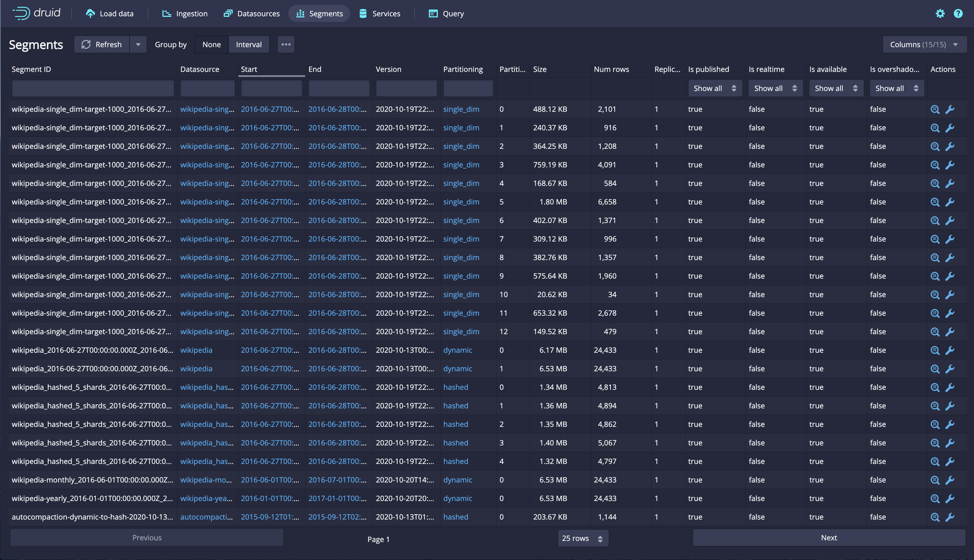Click wrench actions icon in first segment row
This screenshot has width=974, height=560.
coord(950,110)
